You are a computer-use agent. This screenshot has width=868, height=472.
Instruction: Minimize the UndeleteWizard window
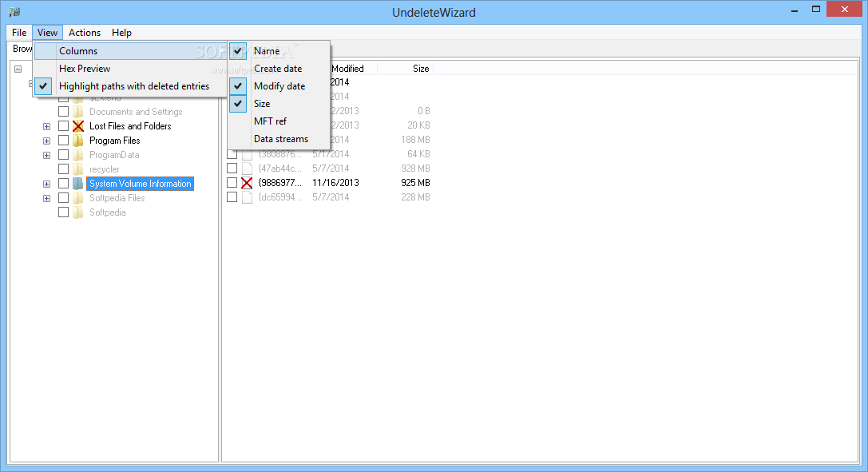(x=795, y=10)
